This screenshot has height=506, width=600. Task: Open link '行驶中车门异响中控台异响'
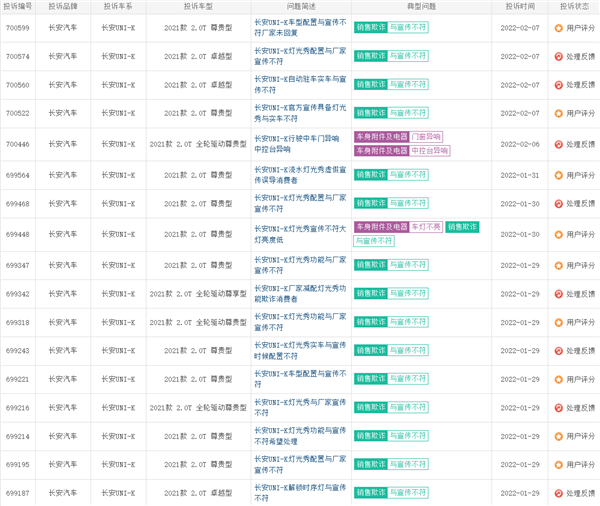[297, 144]
